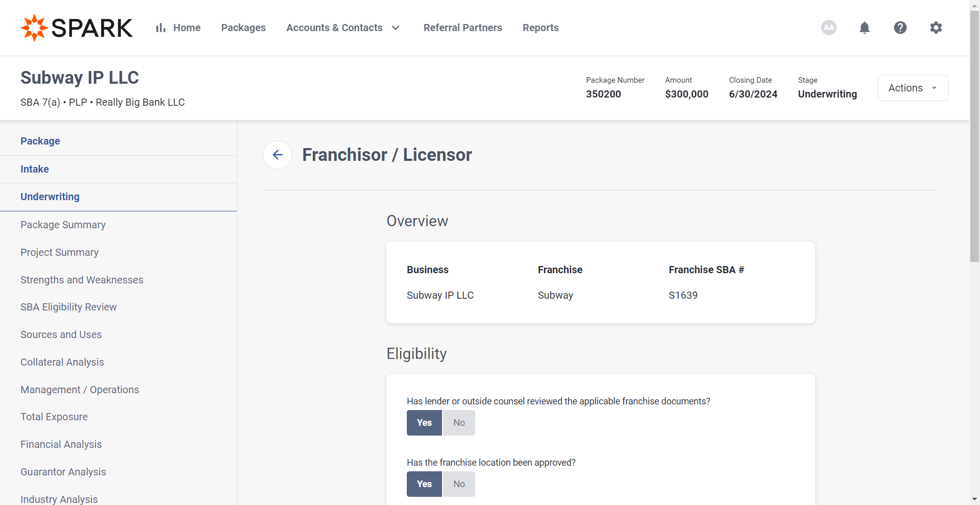Click the Subway franchise value
This screenshot has width=980, height=505.
click(x=555, y=295)
